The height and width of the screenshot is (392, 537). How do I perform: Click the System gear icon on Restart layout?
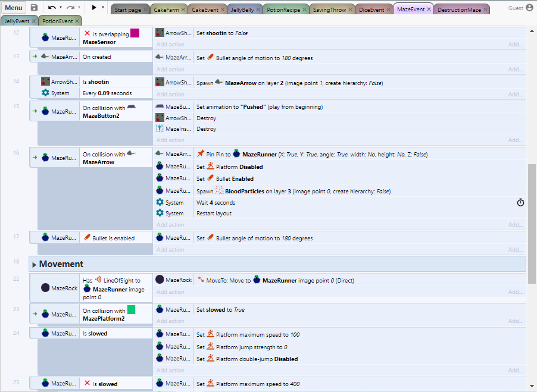coord(160,213)
